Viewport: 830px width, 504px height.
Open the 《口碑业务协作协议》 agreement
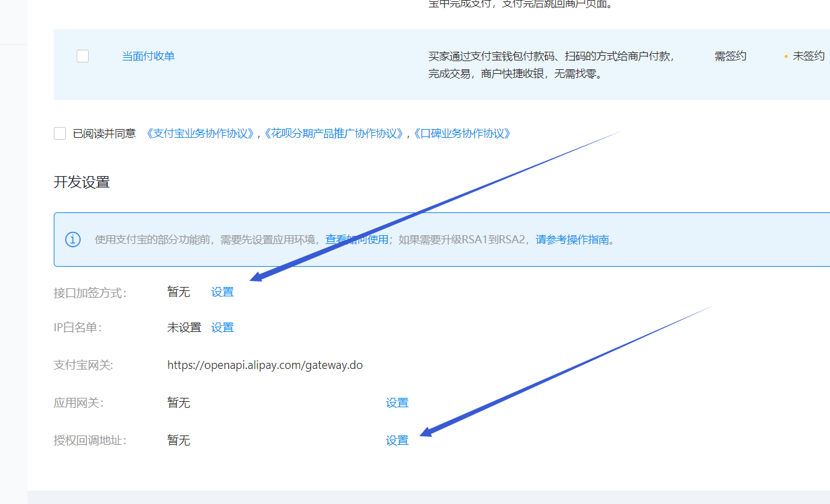point(462,134)
